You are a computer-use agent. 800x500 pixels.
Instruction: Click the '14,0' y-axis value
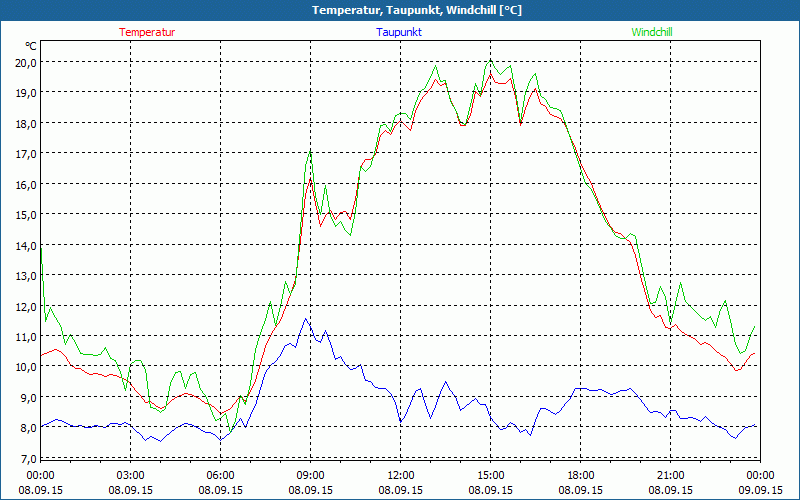tap(26, 245)
